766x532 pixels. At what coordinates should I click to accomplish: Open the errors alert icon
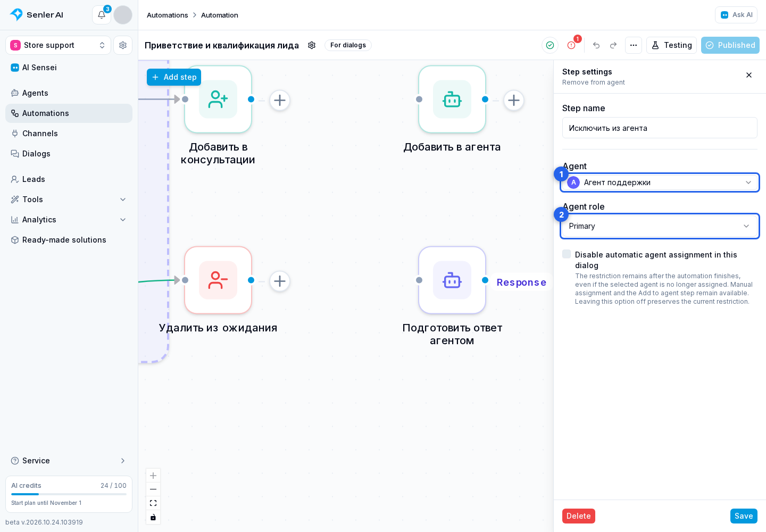pos(571,45)
